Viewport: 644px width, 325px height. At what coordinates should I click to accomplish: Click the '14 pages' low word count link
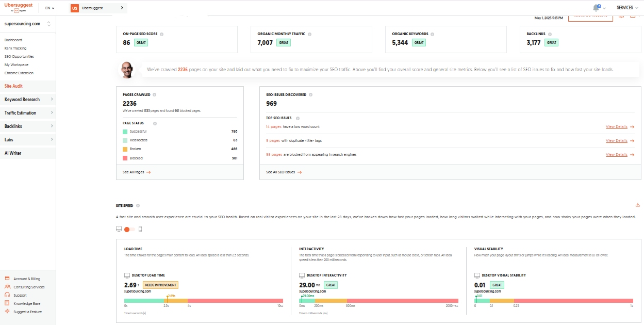274,126
